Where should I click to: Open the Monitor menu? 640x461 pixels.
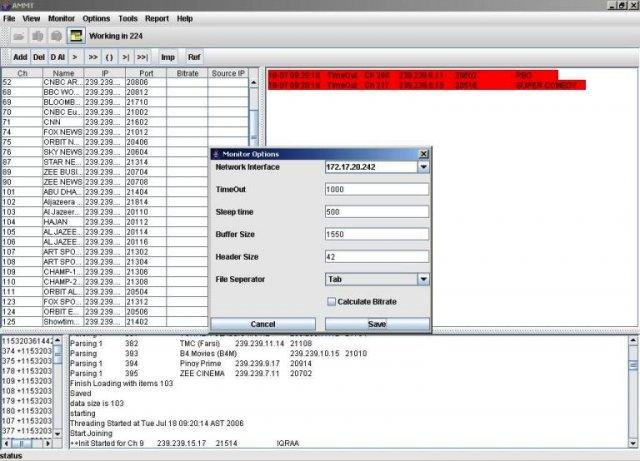pyautogui.click(x=61, y=19)
